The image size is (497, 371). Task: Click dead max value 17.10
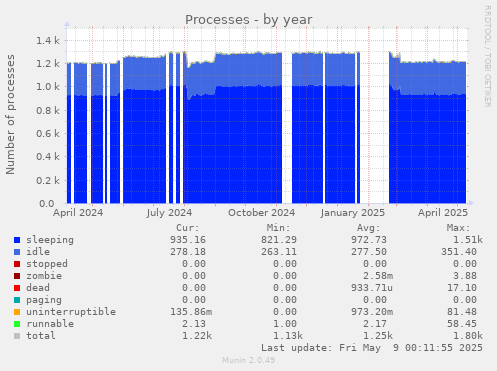pos(462,288)
